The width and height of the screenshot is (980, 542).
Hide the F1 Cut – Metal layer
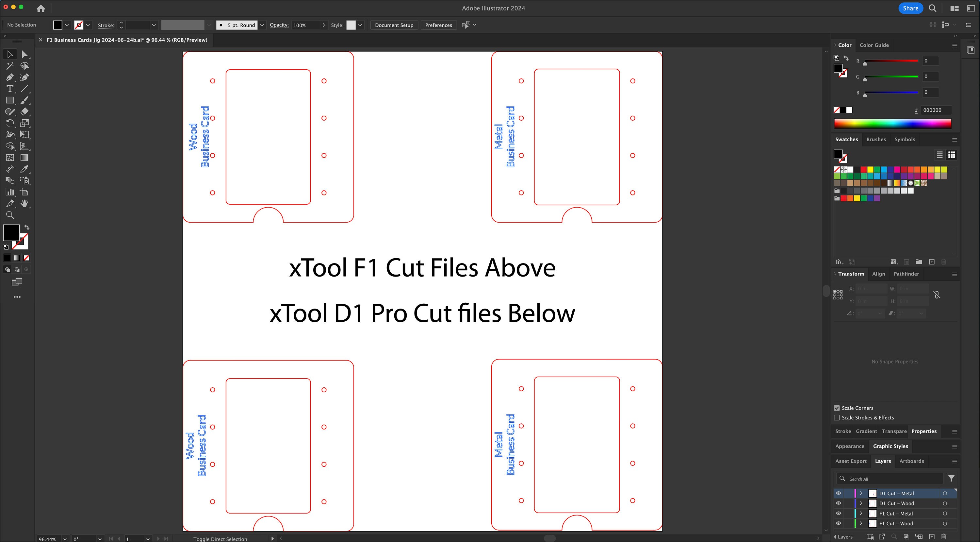[x=839, y=514]
